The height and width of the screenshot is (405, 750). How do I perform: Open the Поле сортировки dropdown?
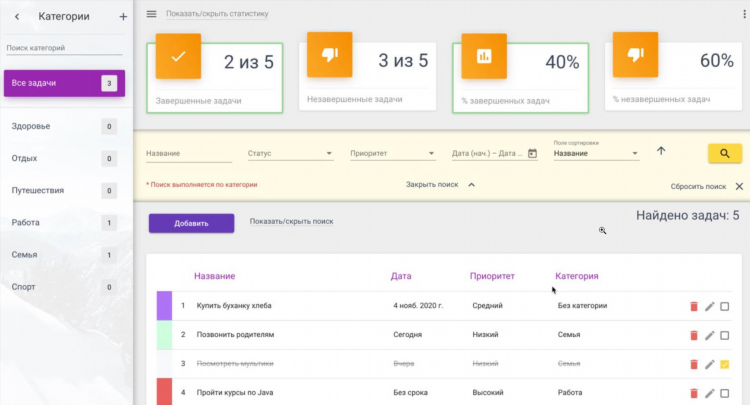(596, 153)
